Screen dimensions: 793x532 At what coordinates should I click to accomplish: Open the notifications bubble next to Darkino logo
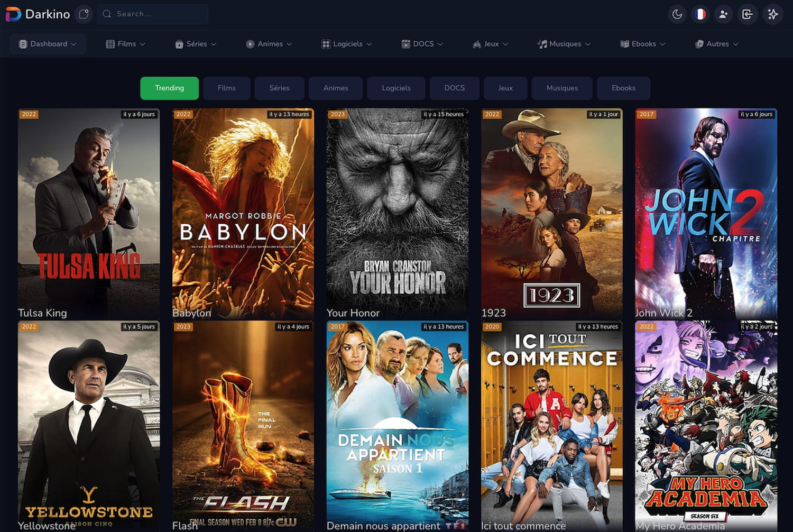click(x=83, y=14)
